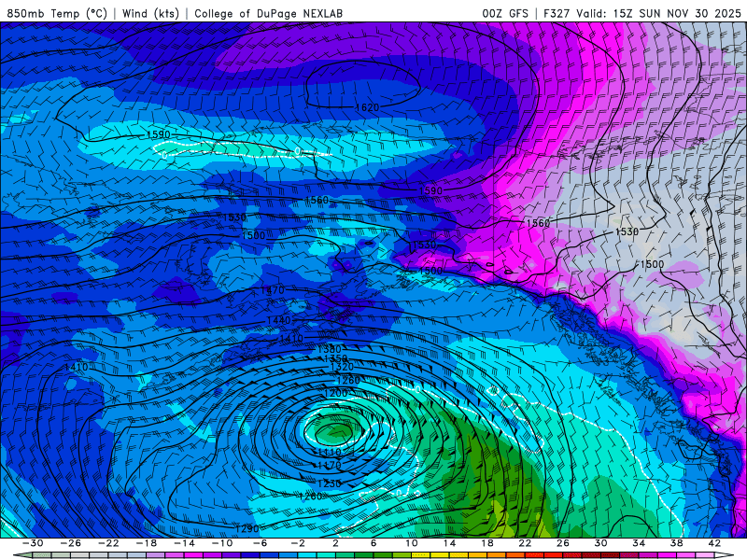Image resolution: width=747 pixels, height=560 pixels.
Task: Click the -30 value on temperature scale
Action: [x=33, y=543]
